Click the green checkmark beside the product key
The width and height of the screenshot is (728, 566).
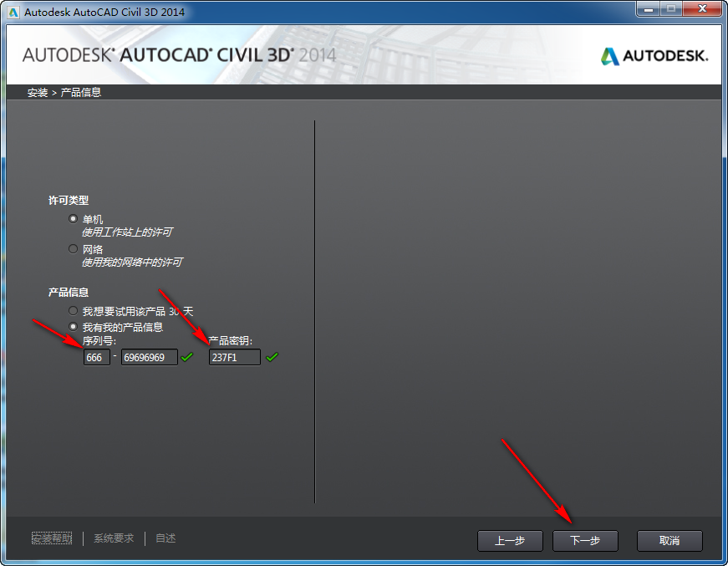272,357
